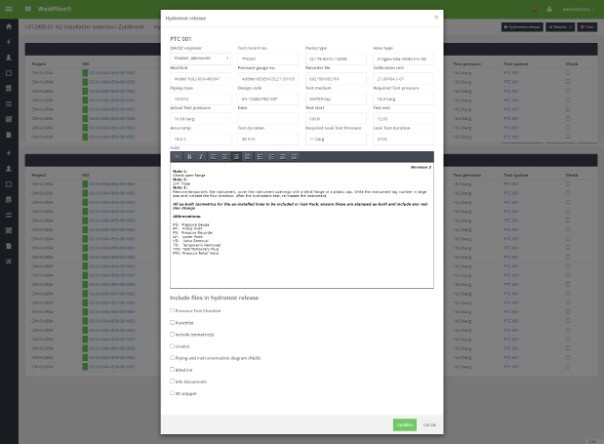Align note text right

pyautogui.click(x=236, y=156)
